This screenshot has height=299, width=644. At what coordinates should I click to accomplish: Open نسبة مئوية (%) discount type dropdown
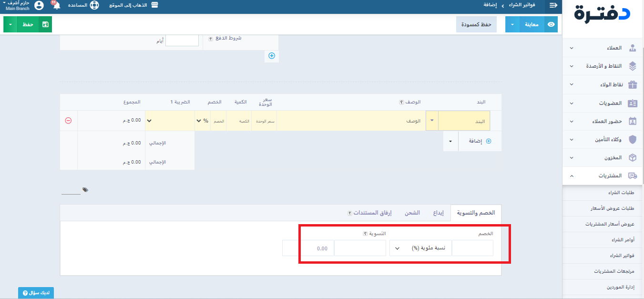pyautogui.click(x=420, y=248)
